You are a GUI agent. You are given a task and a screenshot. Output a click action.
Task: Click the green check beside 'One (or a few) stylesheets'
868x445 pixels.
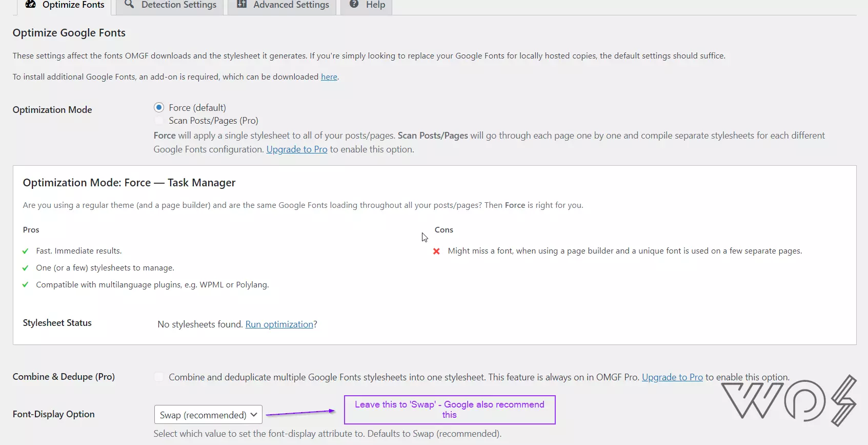[26, 268]
